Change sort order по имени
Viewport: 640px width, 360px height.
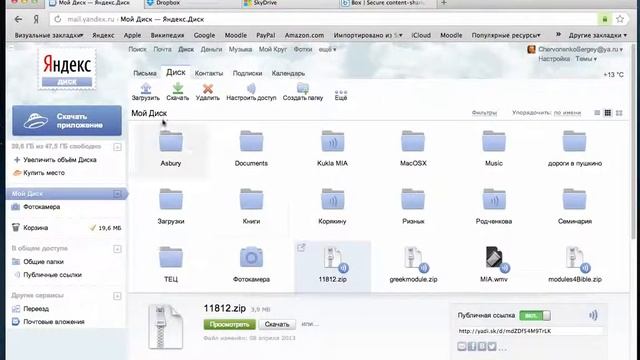(567, 113)
